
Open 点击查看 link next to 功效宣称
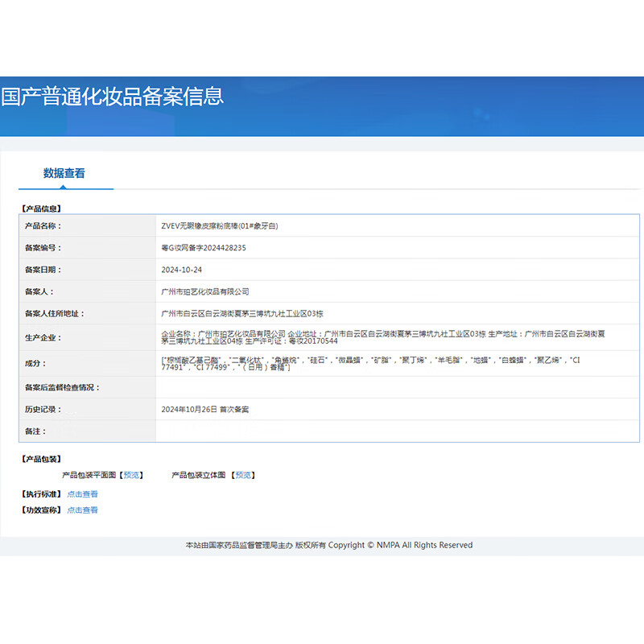(82, 510)
